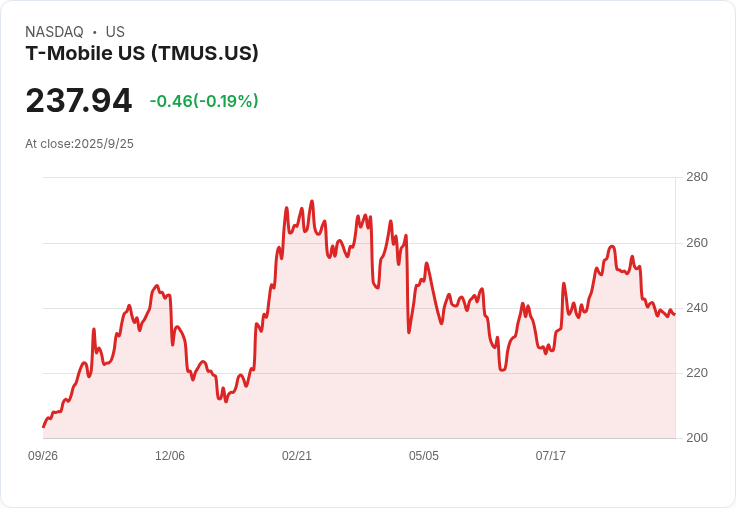Click the -0.46(-0.19%) change value

[x=204, y=101]
